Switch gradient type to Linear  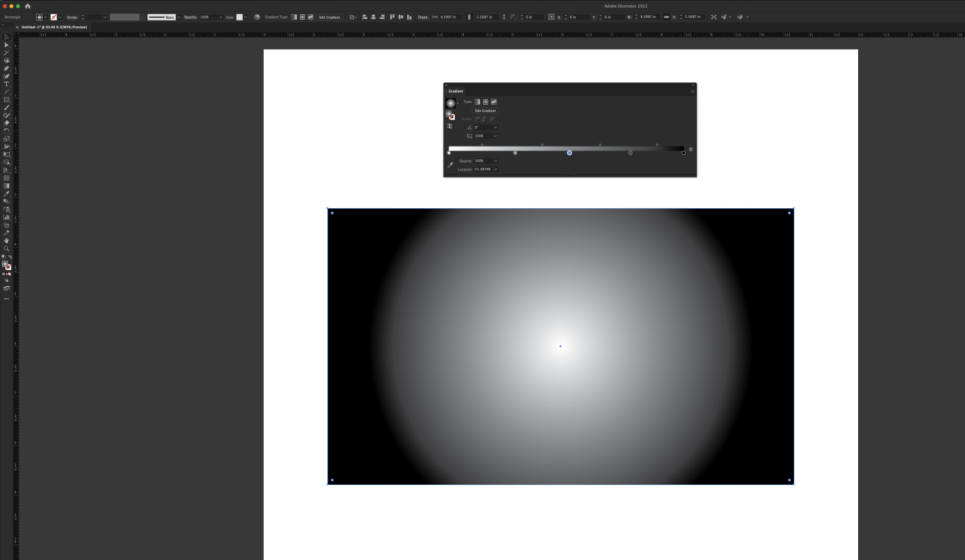click(477, 102)
